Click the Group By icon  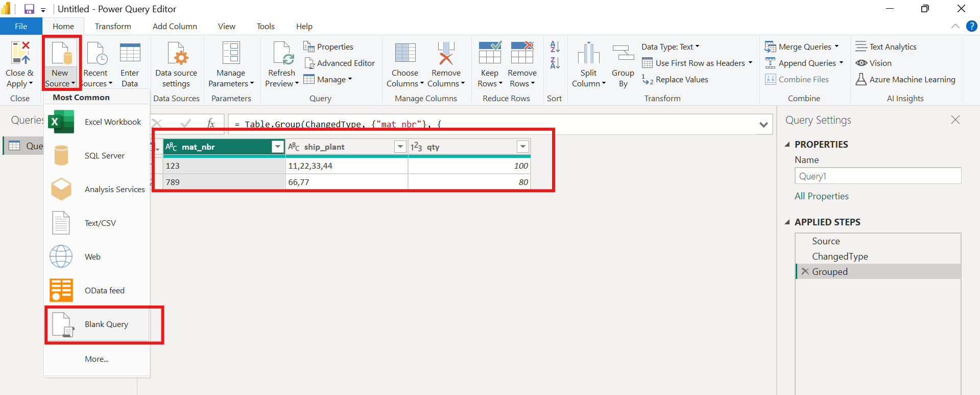tap(623, 53)
